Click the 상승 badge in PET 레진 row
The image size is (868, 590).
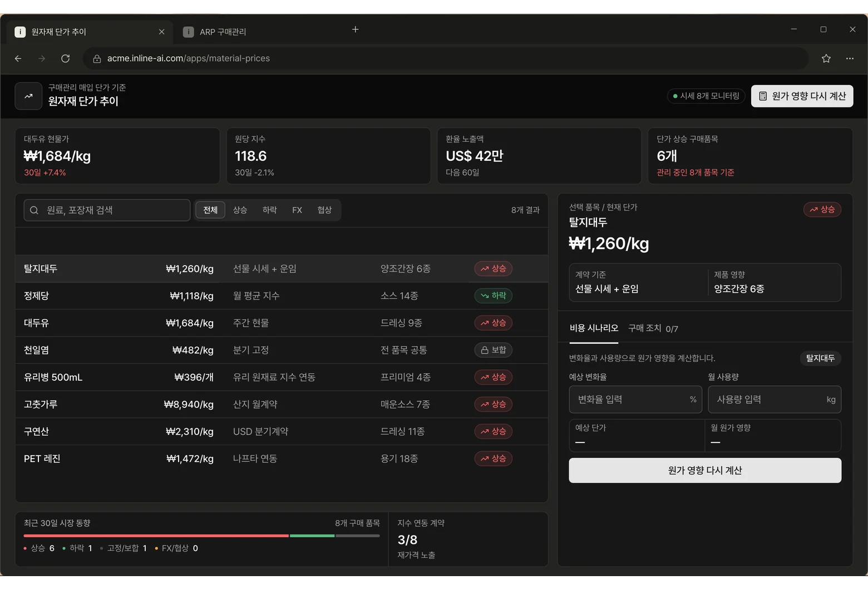click(x=494, y=459)
